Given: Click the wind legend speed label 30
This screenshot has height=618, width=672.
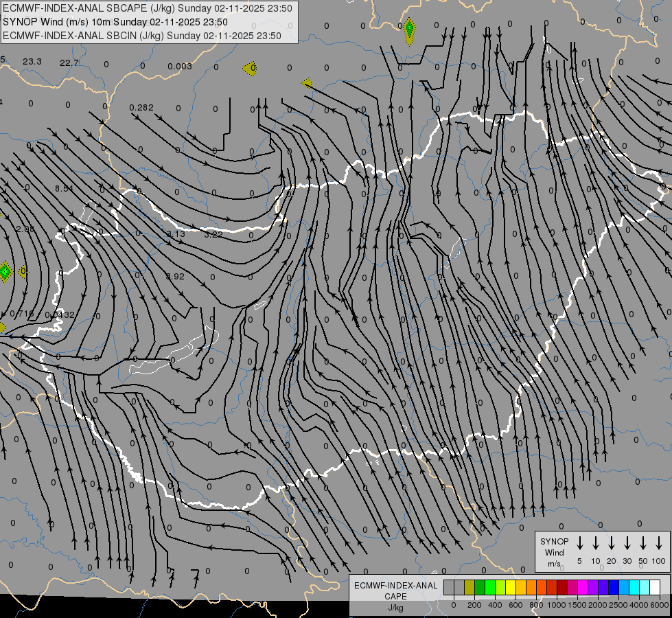Looking at the screenshot, I should [x=627, y=561].
